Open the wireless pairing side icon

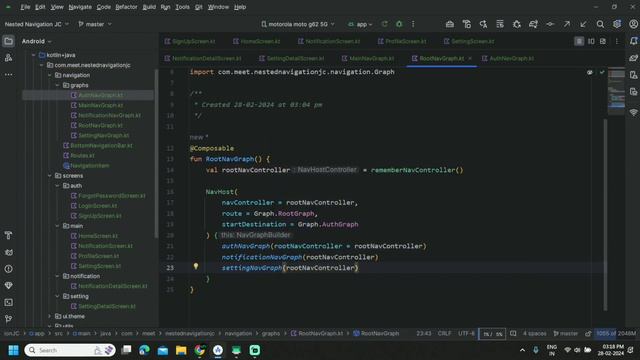click(x=633, y=112)
